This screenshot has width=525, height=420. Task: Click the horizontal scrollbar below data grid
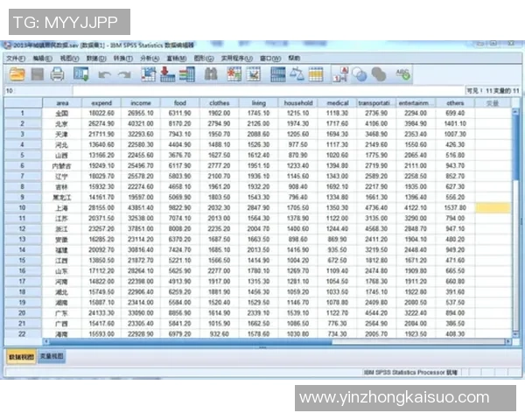(x=262, y=343)
